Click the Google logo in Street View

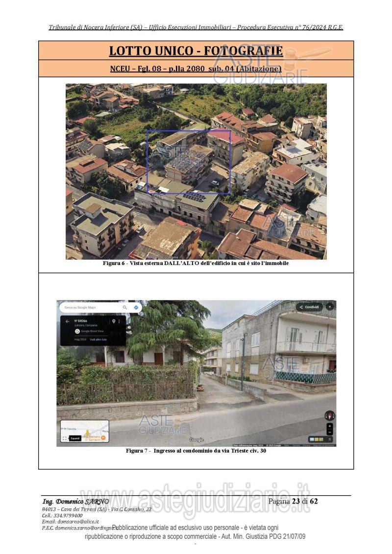pos(196,440)
